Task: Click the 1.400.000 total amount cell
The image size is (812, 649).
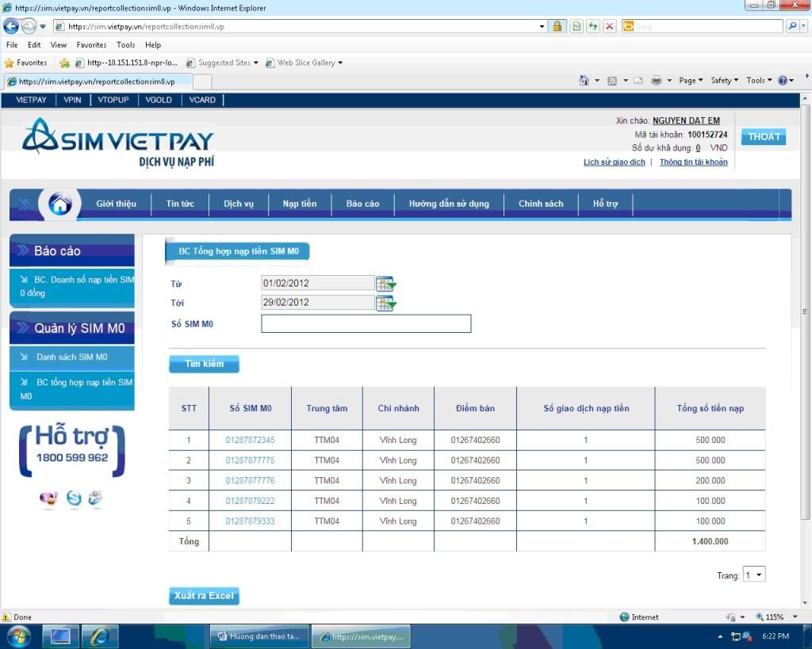Action: 710,541
